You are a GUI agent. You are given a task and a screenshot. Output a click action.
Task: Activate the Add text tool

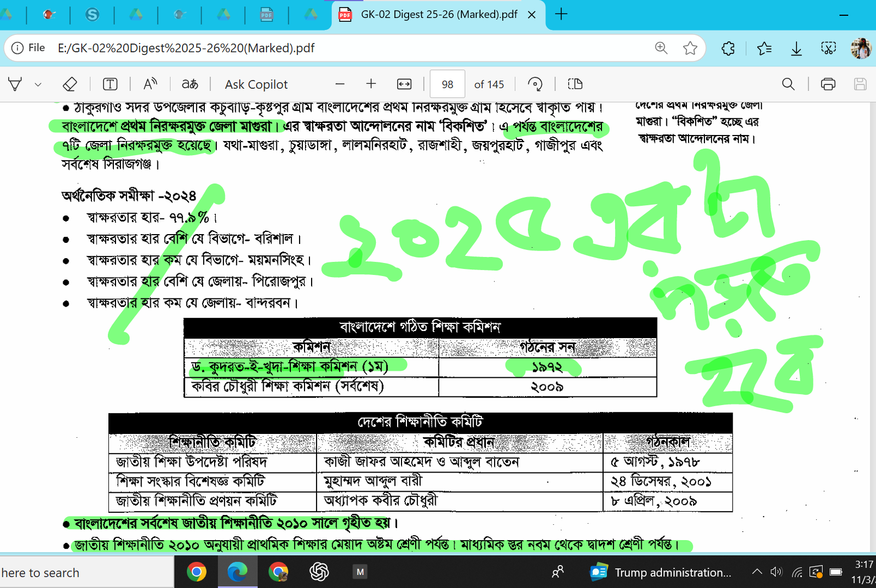point(110,84)
